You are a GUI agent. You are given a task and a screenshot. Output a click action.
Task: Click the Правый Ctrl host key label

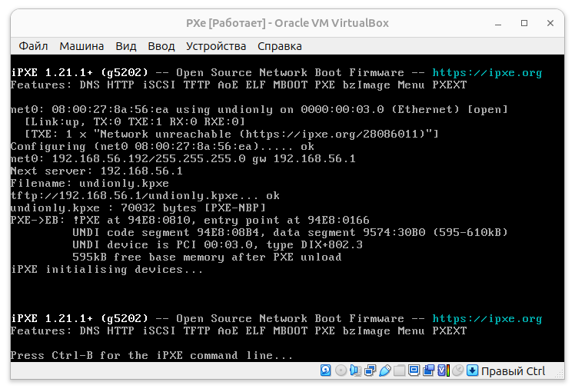pos(513,371)
